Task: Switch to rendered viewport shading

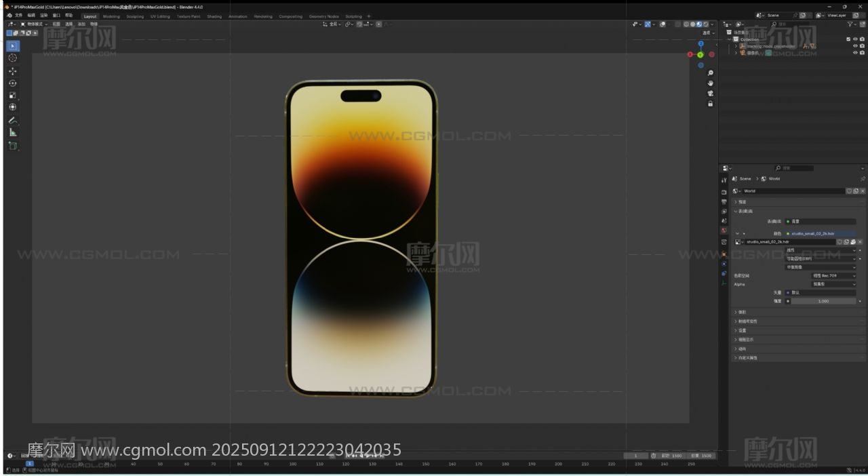Action: coord(706,24)
